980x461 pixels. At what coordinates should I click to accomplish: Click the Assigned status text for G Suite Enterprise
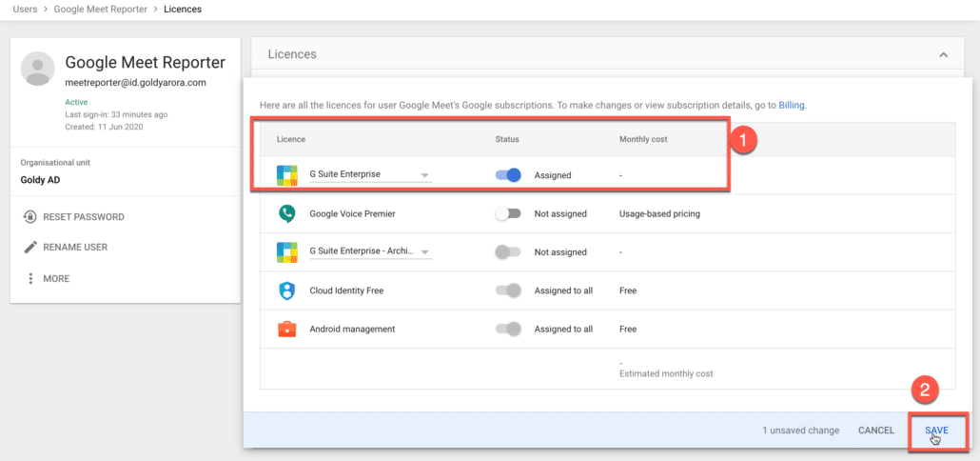click(x=553, y=176)
